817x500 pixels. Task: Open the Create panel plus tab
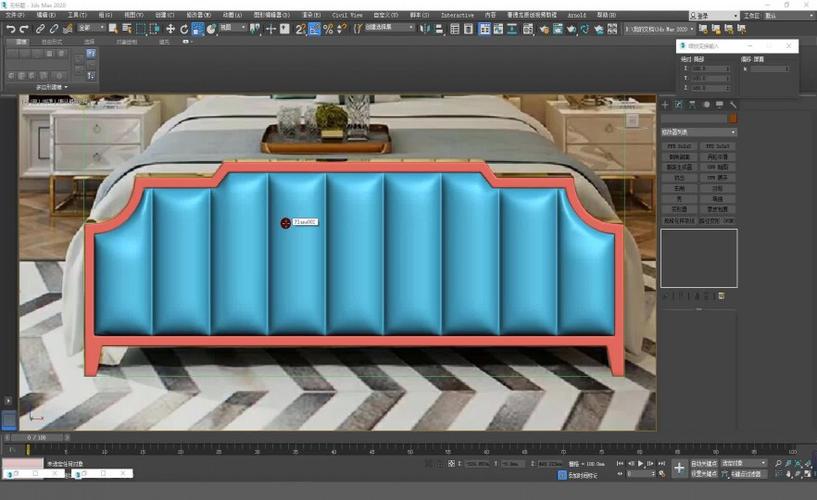(x=665, y=104)
